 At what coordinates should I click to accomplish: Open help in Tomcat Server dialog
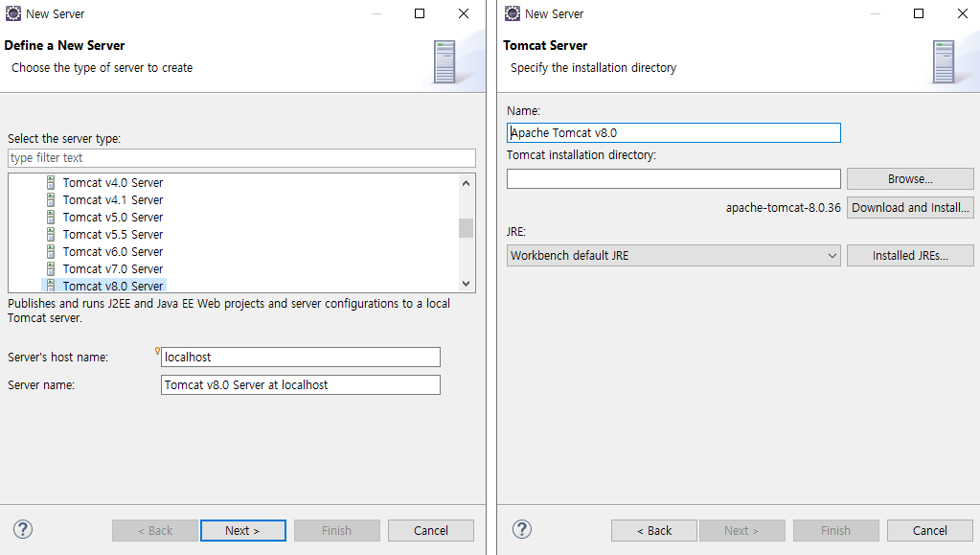(x=522, y=529)
